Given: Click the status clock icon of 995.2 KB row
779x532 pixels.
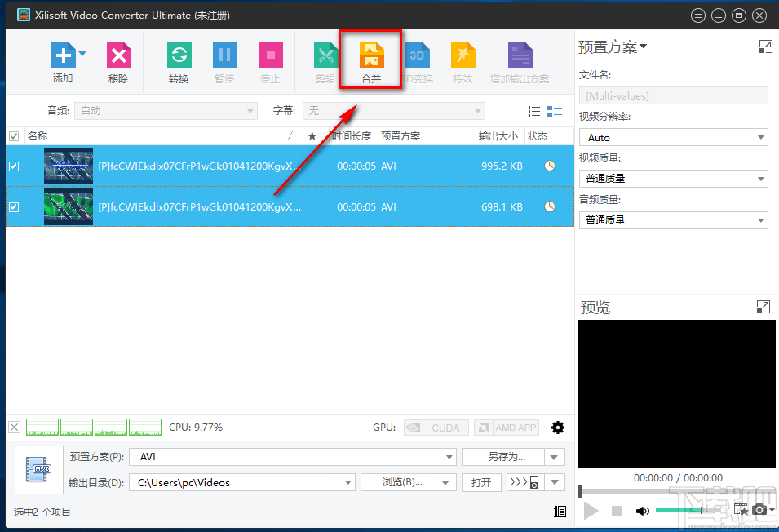Looking at the screenshot, I should [550, 166].
